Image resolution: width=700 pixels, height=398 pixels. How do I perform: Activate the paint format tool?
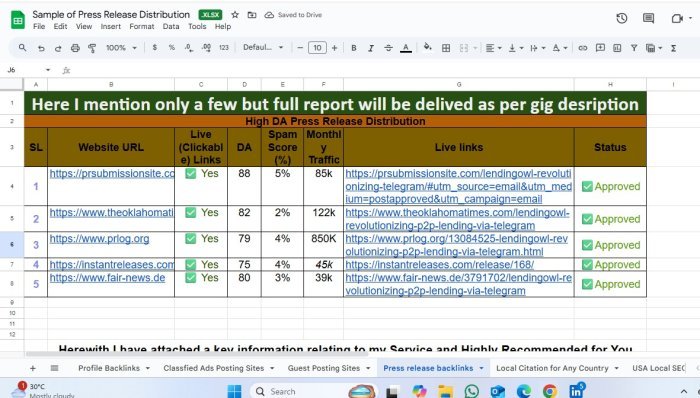point(92,48)
